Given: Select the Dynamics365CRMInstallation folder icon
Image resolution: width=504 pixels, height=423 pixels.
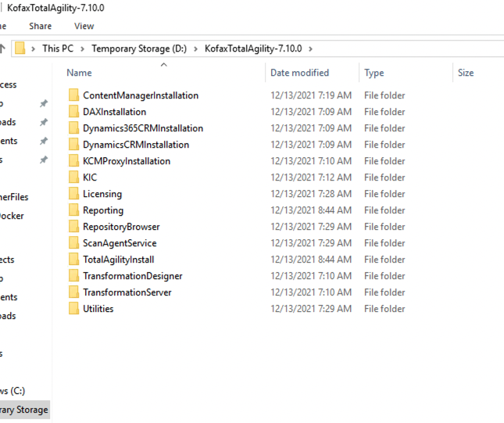Looking at the screenshot, I should (73, 128).
